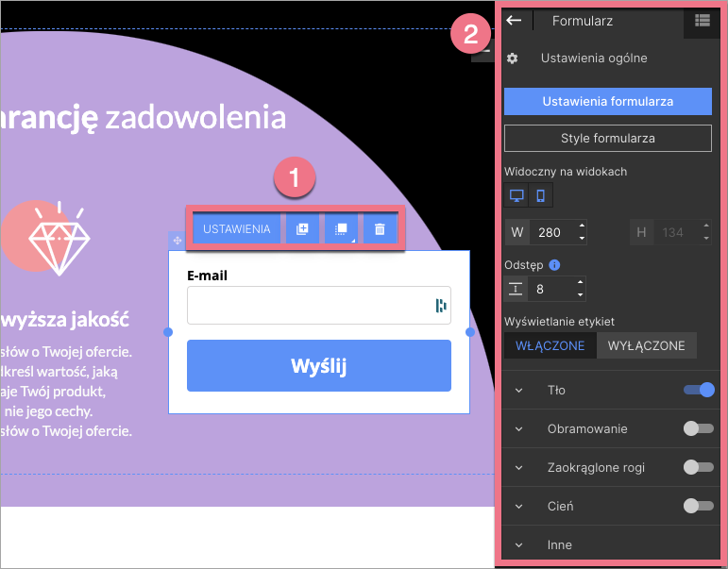Select WYŁĄCZONE for label display
Screen dimensions: 728x569
tap(647, 345)
